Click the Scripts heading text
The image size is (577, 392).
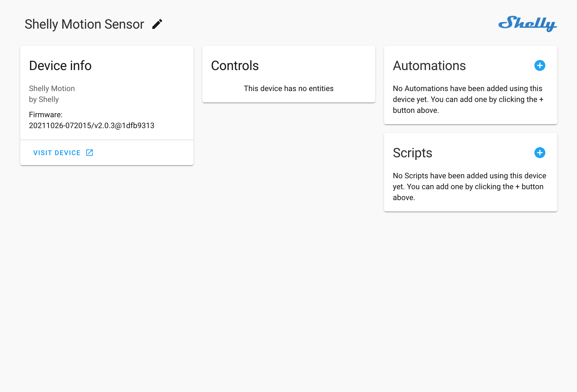coord(412,153)
